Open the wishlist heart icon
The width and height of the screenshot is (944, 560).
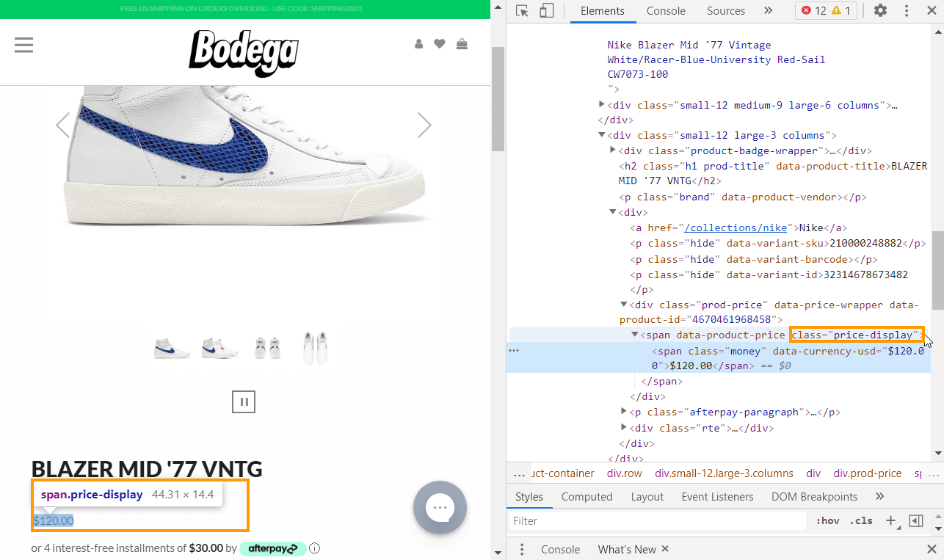(x=440, y=44)
